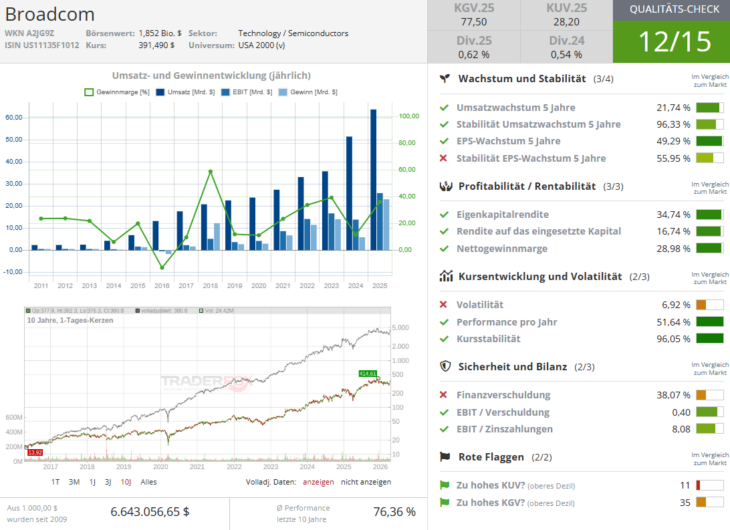Select the 10J chart time range
The image size is (730, 530).
[126, 481]
